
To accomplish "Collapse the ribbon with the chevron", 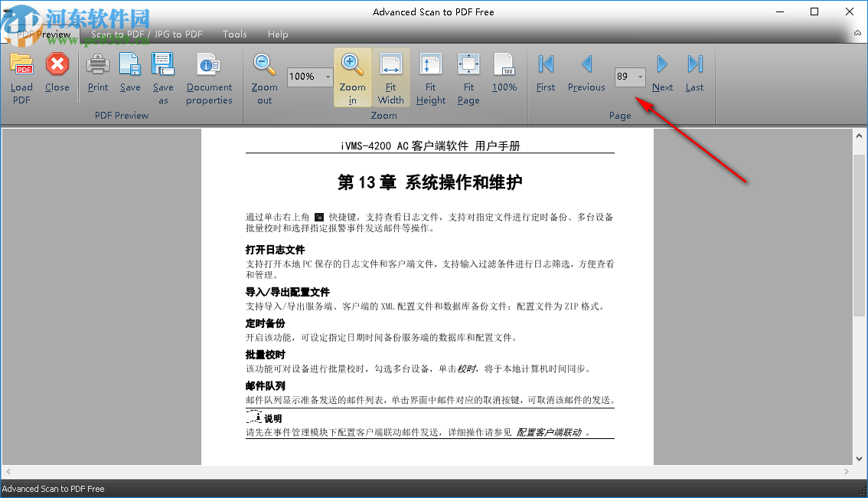I will 857,34.
